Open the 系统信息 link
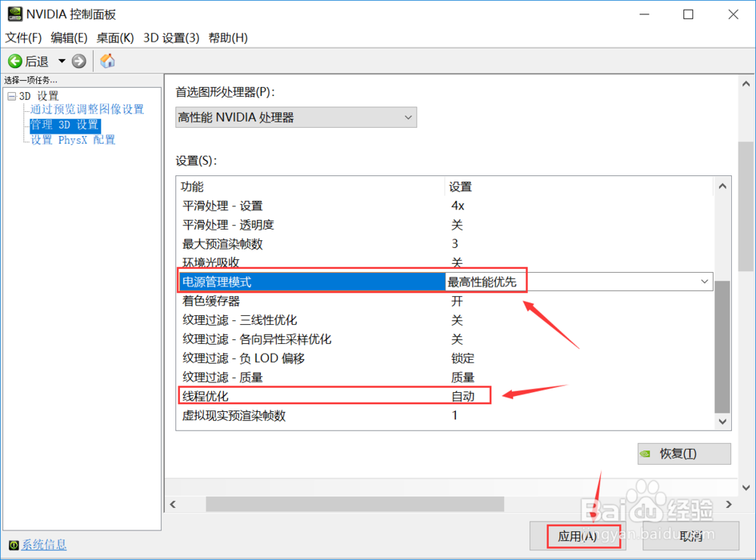The width and height of the screenshot is (756, 560). point(44,545)
